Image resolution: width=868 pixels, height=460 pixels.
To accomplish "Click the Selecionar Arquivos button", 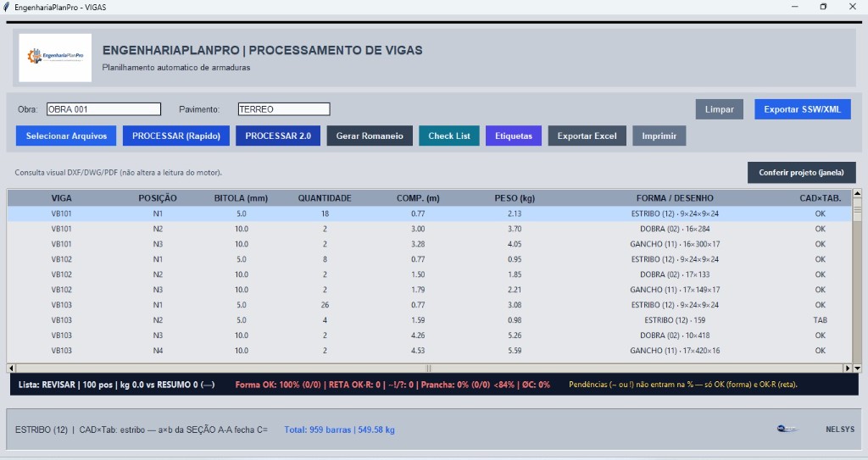I will [66, 136].
